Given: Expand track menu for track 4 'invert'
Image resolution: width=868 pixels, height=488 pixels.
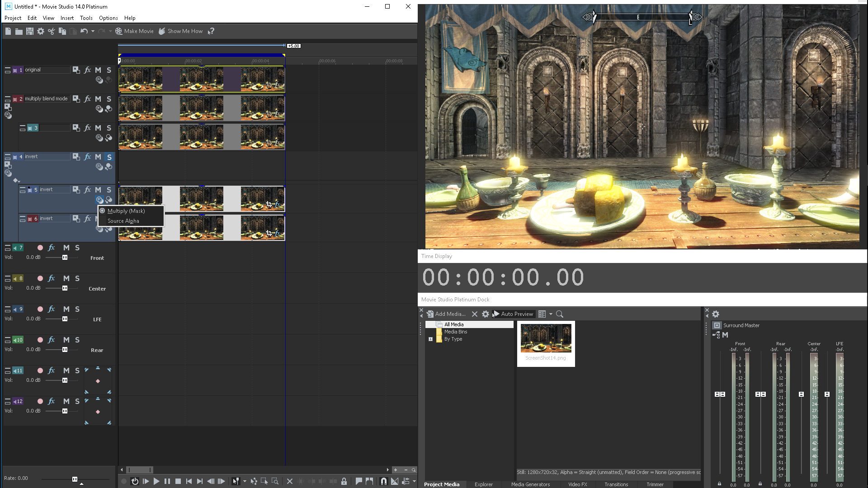Looking at the screenshot, I should click(x=8, y=157).
